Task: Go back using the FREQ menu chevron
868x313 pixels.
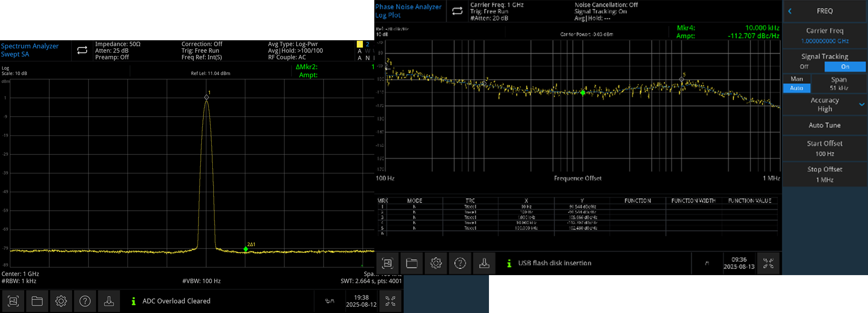Action: pyautogui.click(x=790, y=11)
